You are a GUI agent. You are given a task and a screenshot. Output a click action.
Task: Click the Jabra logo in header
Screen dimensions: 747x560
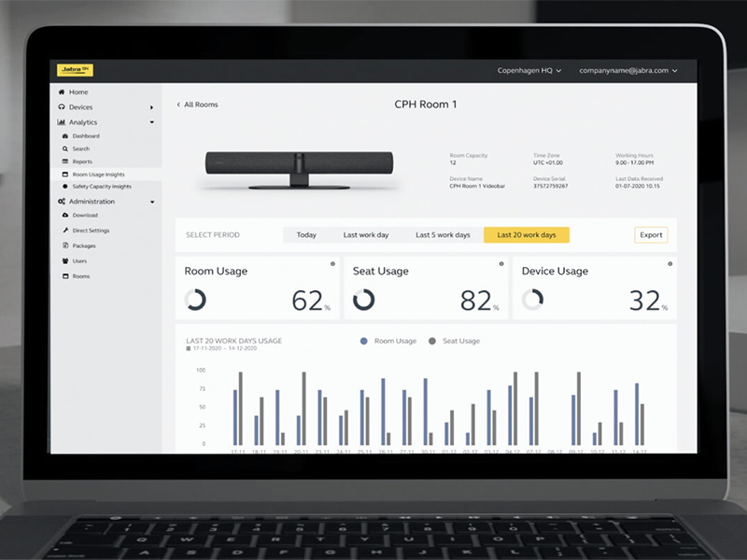point(75,70)
